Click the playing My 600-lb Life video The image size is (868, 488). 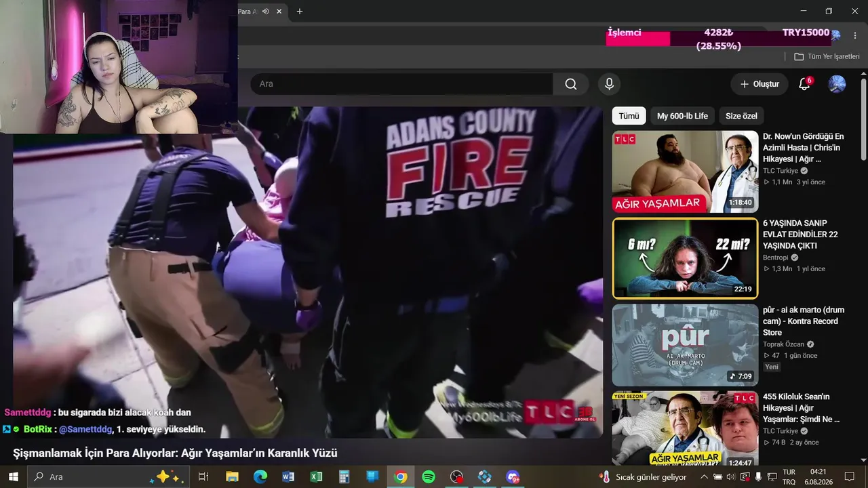tap(308, 272)
